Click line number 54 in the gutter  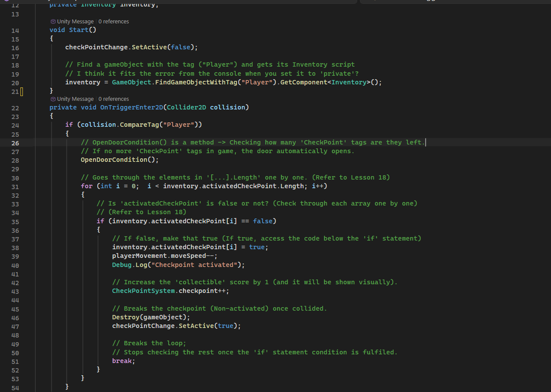tap(15, 388)
